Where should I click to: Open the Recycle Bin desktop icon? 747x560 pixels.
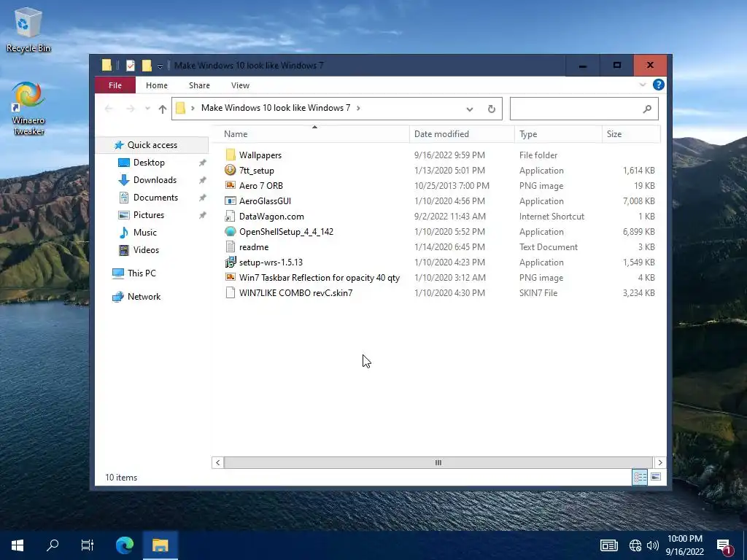28,30
